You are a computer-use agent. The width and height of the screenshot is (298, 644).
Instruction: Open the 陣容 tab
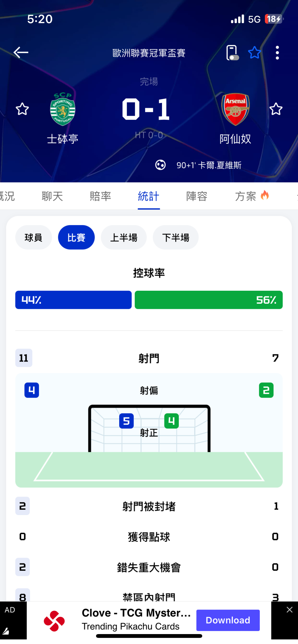click(197, 196)
